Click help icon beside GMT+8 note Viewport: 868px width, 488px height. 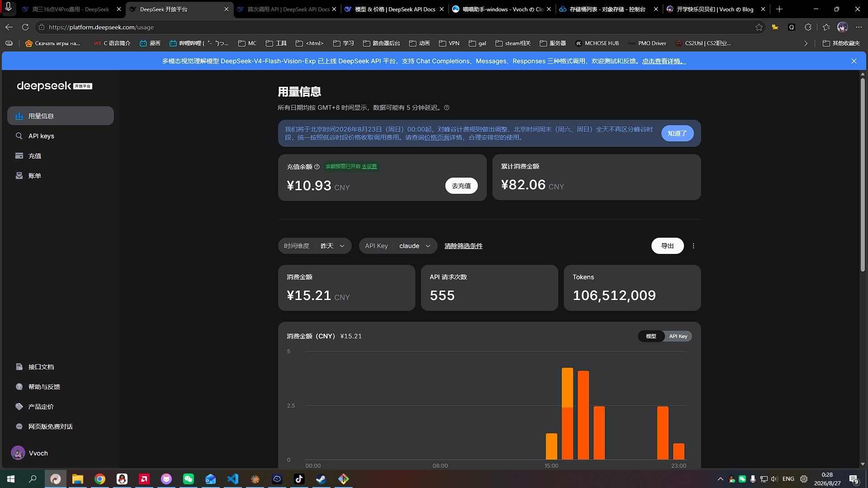click(x=447, y=108)
